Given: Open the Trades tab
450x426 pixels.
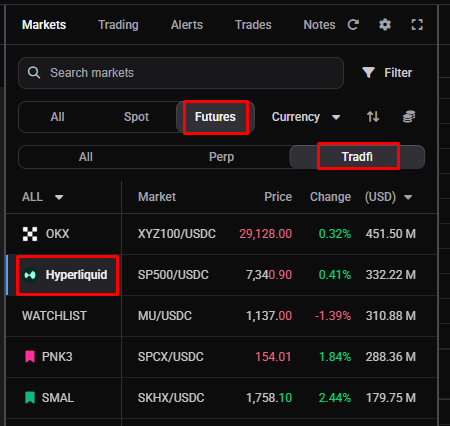Looking at the screenshot, I should click(x=253, y=25).
